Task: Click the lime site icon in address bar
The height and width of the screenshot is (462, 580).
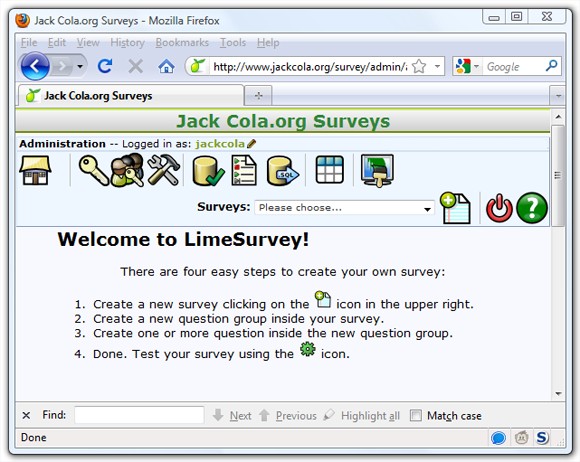Action: click(198, 66)
